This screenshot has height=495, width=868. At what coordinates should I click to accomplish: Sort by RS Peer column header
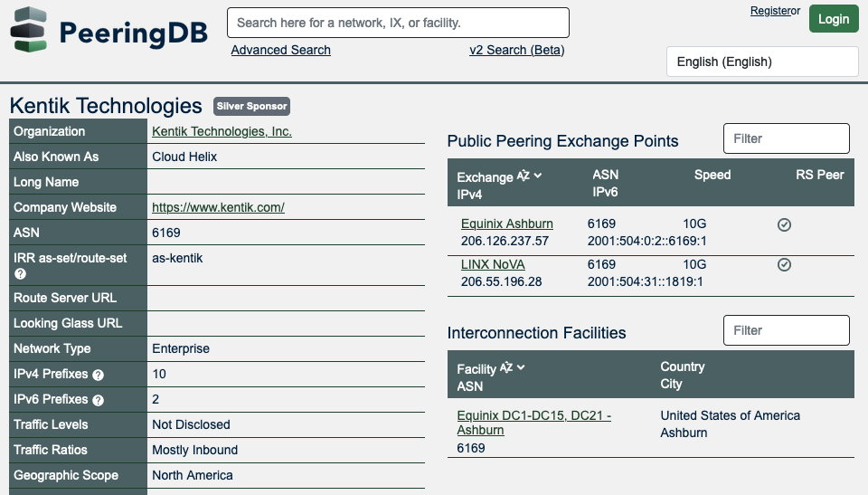tap(820, 175)
